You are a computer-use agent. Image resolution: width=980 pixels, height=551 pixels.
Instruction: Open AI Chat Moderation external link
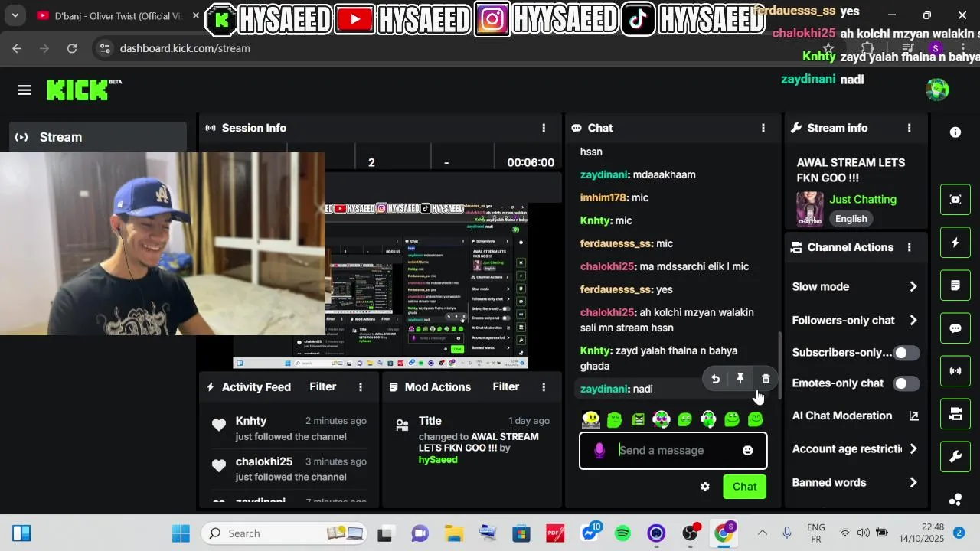(913, 416)
